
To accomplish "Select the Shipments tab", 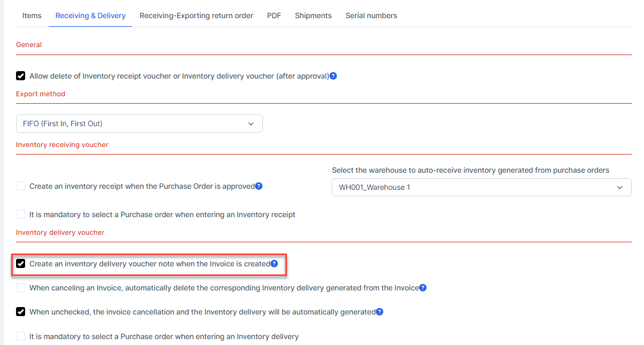I will tap(313, 16).
